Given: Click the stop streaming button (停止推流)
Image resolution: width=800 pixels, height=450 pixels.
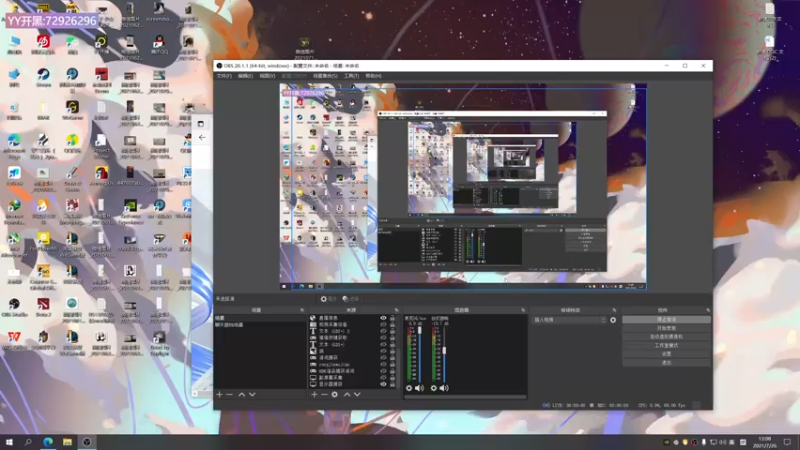Looking at the screenshot, I should pyautogui.click(x=666, y=319).
